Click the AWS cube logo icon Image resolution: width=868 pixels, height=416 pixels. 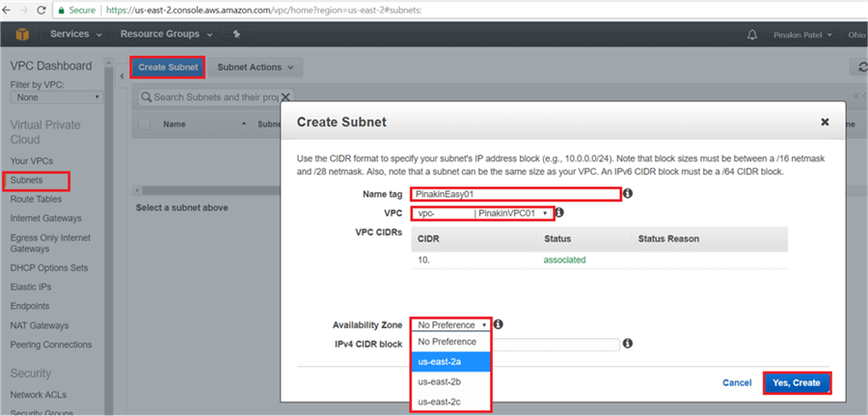coord(22,35)
